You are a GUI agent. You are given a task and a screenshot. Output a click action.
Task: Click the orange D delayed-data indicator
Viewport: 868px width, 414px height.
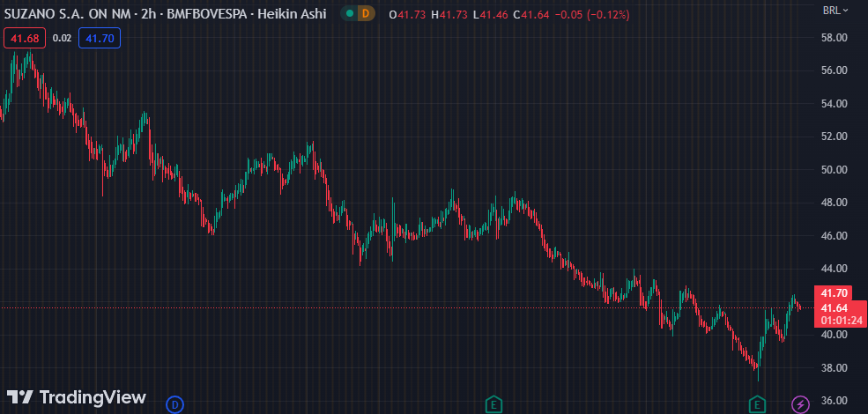coord(366,14)
